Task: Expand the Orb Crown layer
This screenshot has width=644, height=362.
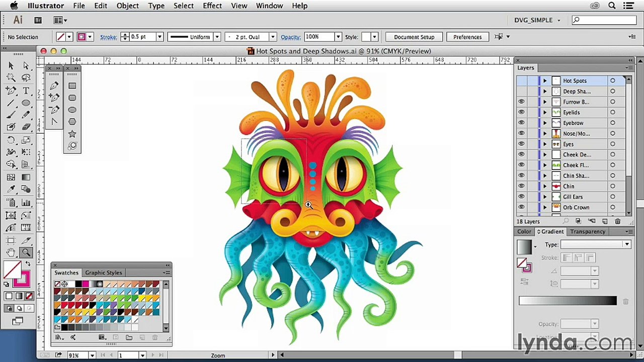Action: coord(544,208)
